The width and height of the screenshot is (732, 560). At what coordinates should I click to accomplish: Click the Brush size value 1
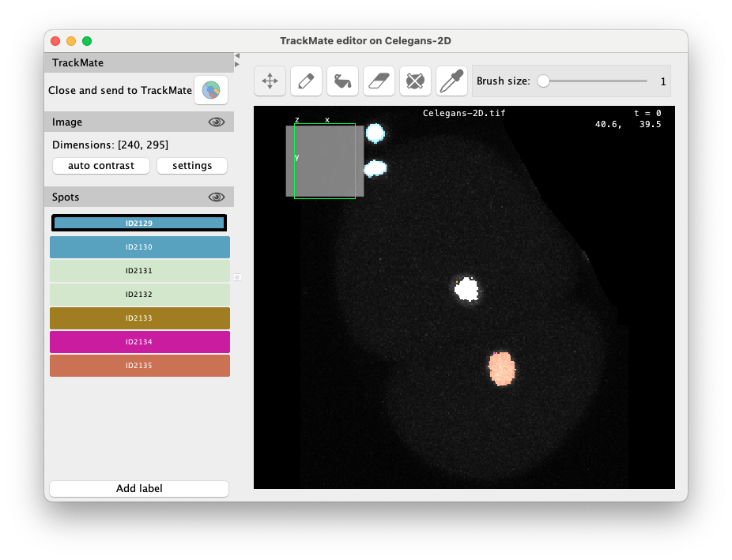(663, 81)
